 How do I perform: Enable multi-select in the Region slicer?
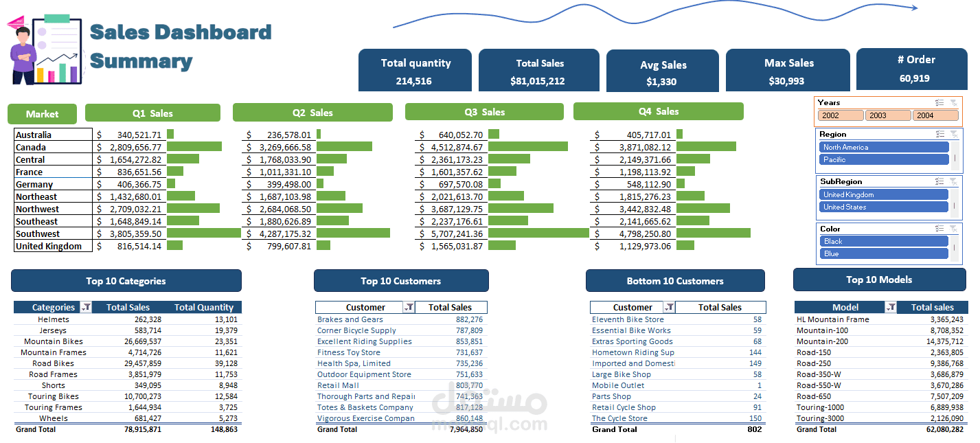point(940,134)
